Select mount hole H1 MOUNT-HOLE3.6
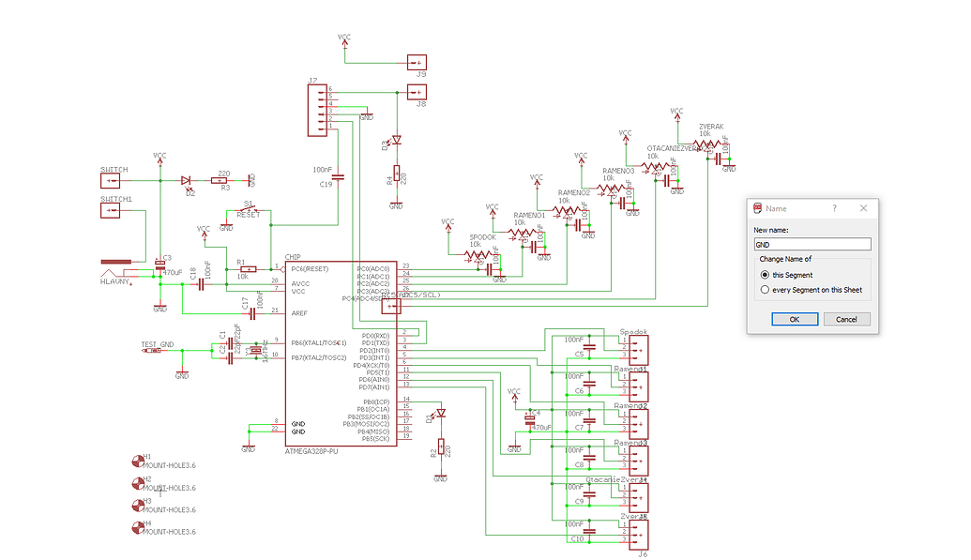This screenshot has height=560, width=971. coord(136,462)
